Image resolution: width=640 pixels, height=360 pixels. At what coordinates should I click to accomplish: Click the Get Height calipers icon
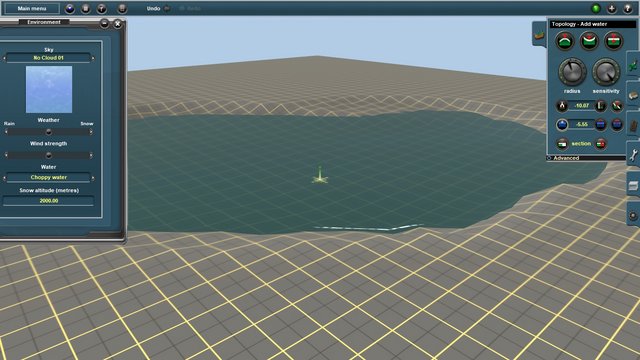(x=562, y=106)
